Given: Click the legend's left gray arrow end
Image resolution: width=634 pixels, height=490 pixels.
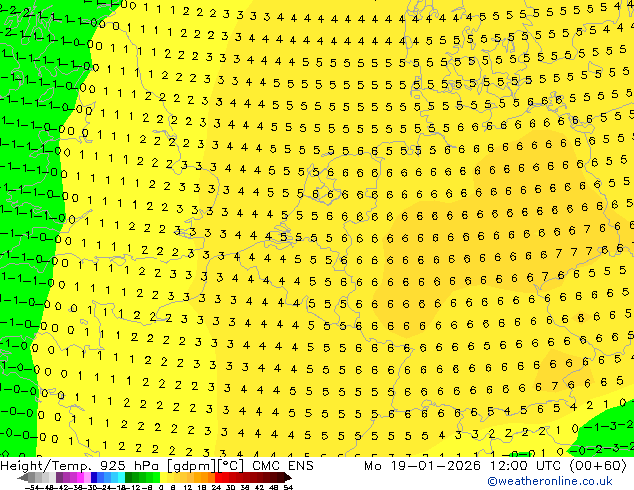Looking at the screenshot, I should coord(23,477).
